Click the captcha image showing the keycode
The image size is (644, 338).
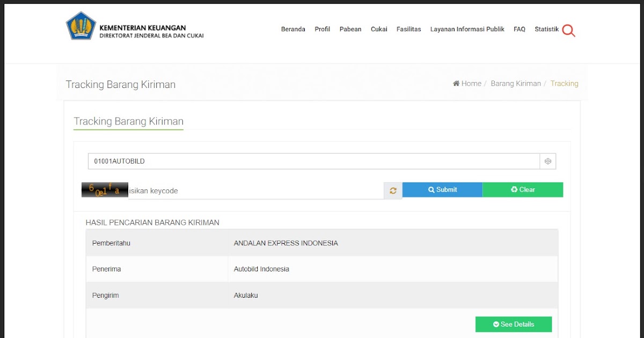click(104, 189)
